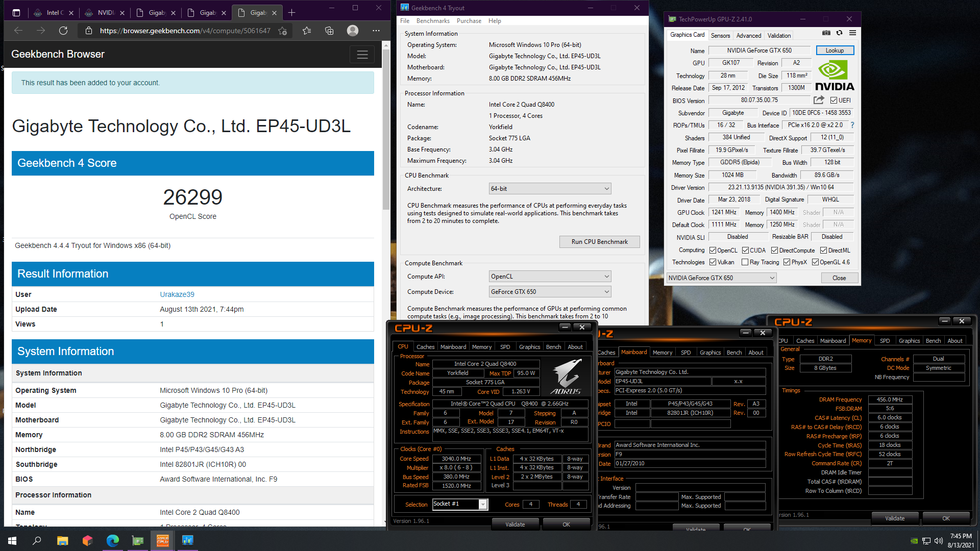Open the Urakaze39 user link

pos(177,294)
